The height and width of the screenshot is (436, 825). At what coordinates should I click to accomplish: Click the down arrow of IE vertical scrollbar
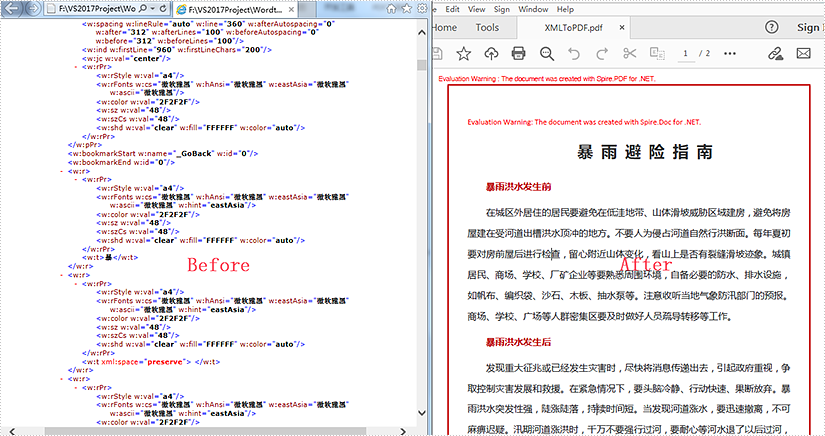(x=421, y=413)
